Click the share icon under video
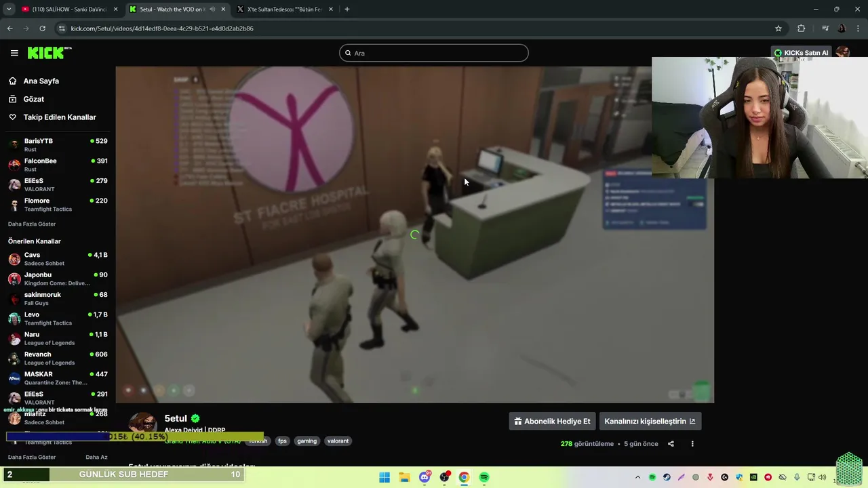 point(671,444)
